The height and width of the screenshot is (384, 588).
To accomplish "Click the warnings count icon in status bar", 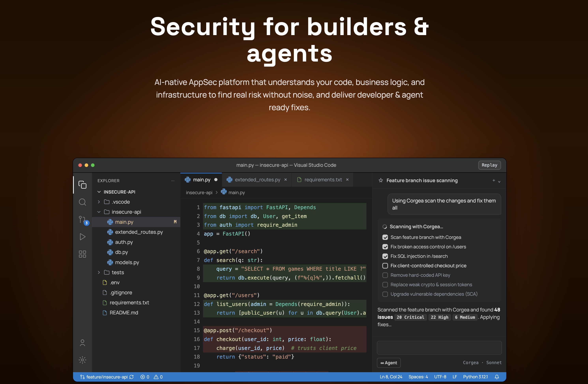I will 156,377.
